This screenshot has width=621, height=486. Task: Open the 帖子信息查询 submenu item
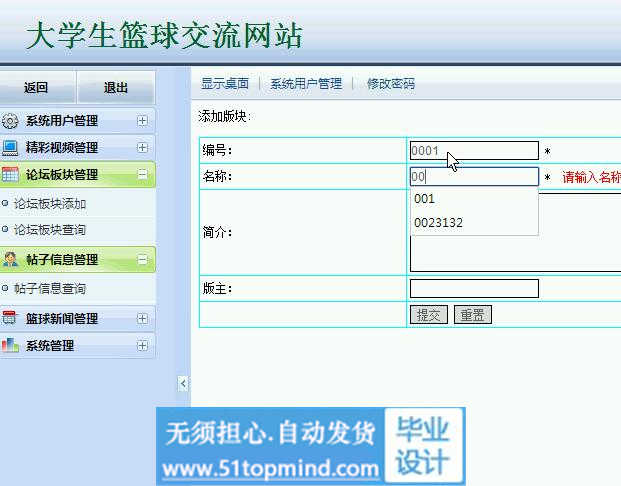pyautogui.click(x=50, y=288)
